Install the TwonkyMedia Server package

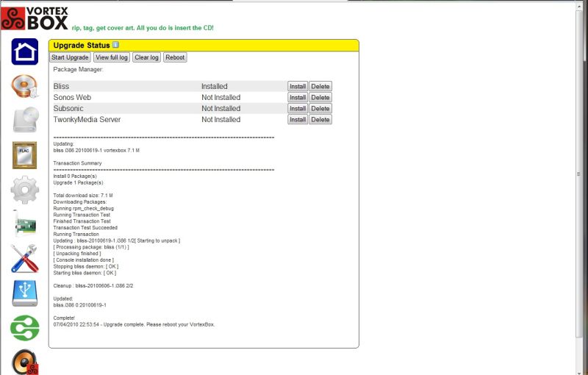pos(298,120)
